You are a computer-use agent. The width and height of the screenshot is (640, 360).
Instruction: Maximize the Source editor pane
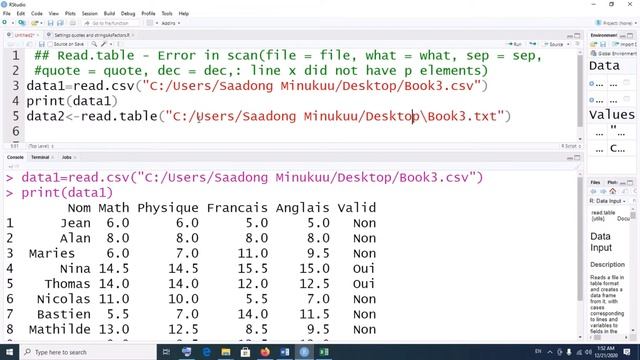coord(577,36)
